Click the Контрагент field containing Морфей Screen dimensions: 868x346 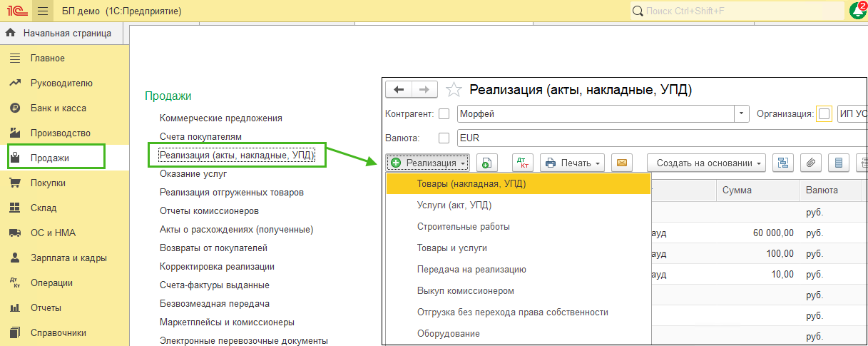(x=596, y=113)
